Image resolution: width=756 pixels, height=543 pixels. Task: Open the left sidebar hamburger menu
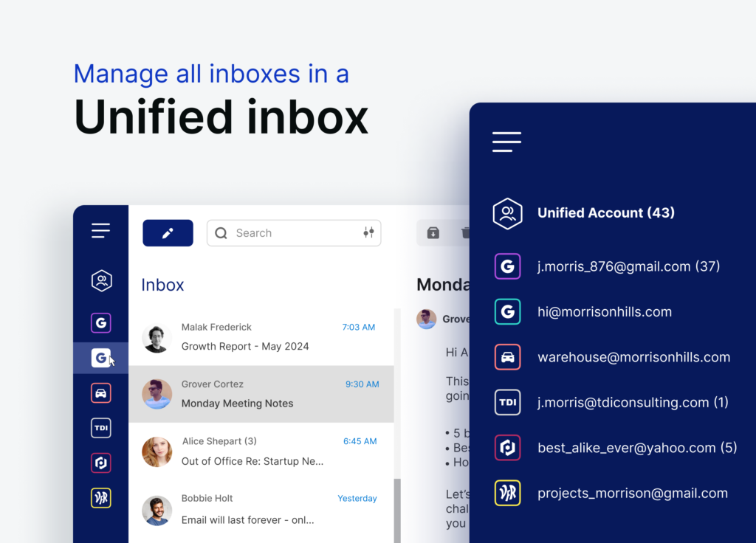tap(100, 230)
